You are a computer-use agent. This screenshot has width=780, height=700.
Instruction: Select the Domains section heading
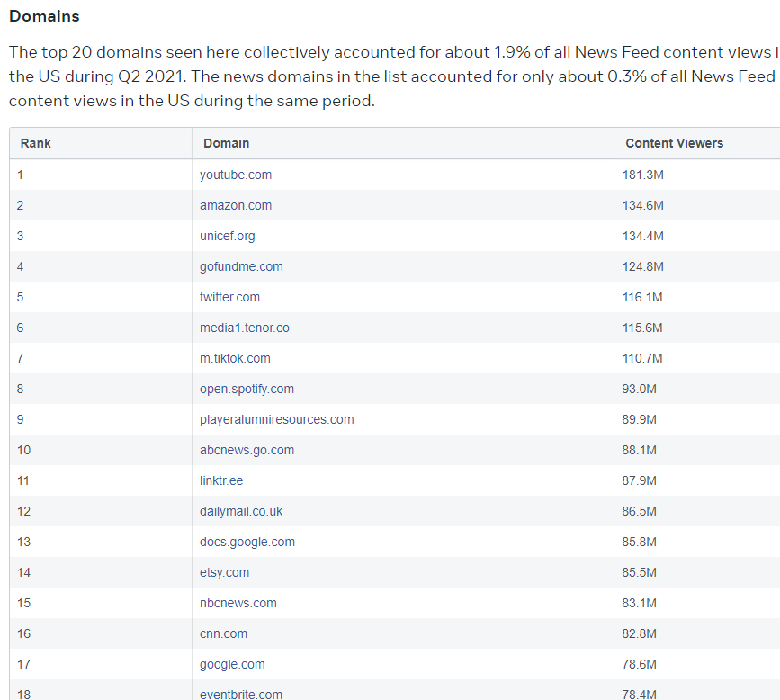pyautogui.click(x=44, y=16)
